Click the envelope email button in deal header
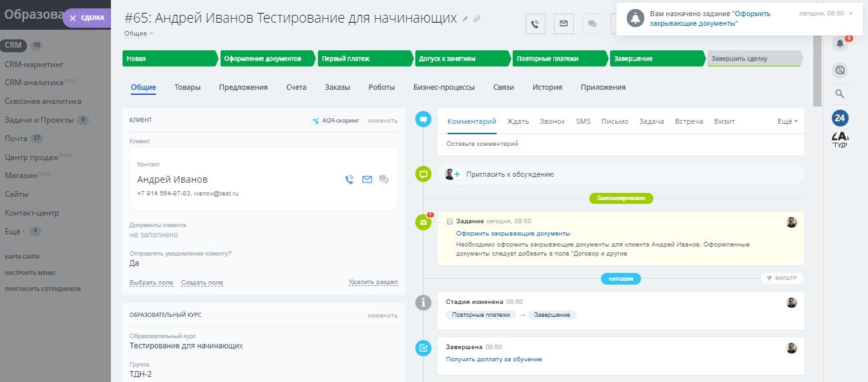 click(564, 24)
